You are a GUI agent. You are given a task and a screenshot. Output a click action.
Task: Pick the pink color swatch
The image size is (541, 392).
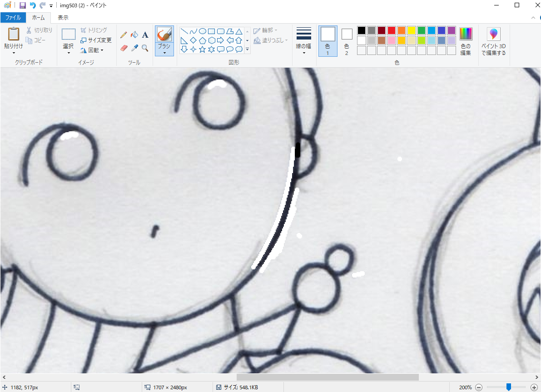[391, 40]
